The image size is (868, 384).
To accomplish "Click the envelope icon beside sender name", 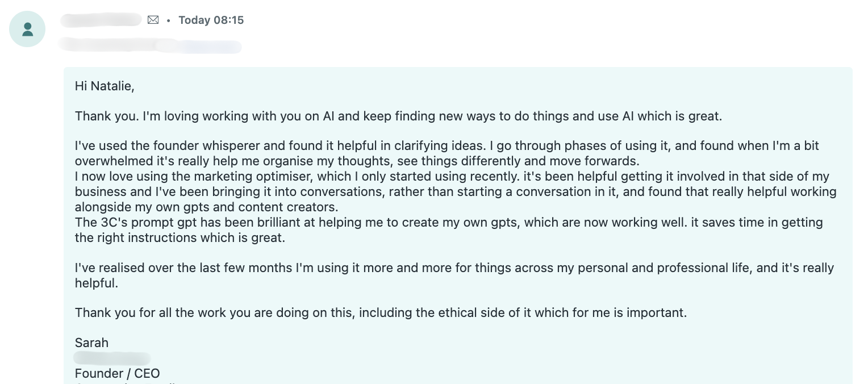I will (153, 20).
